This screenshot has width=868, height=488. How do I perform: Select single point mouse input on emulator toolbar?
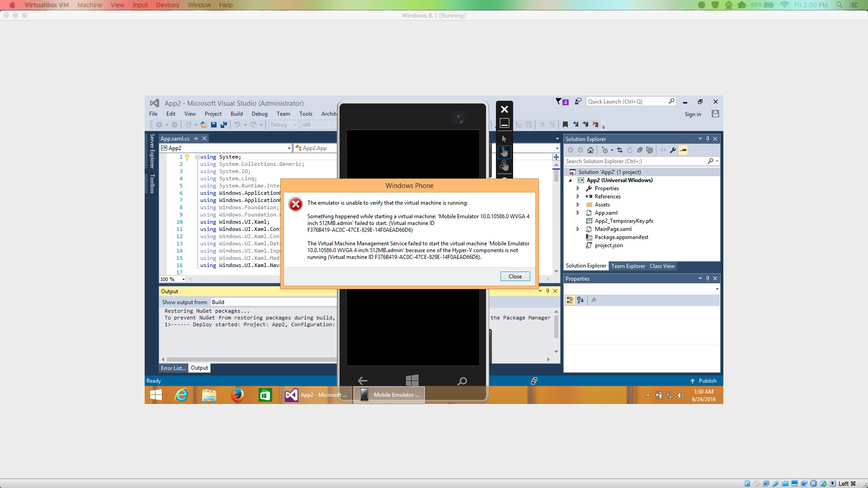pyautogui.click(x=504, y=139)
